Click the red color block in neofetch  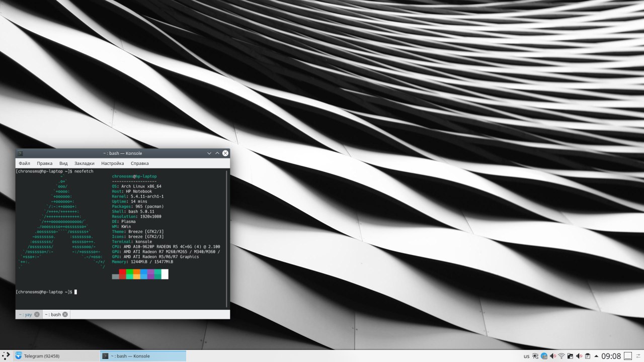click(123, 274)
